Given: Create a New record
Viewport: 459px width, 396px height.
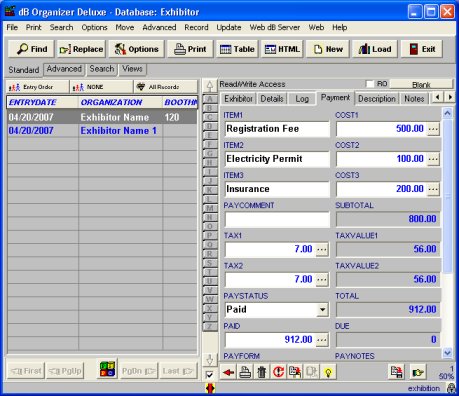Looking at the screenshot, I should [x=328, y=49].
